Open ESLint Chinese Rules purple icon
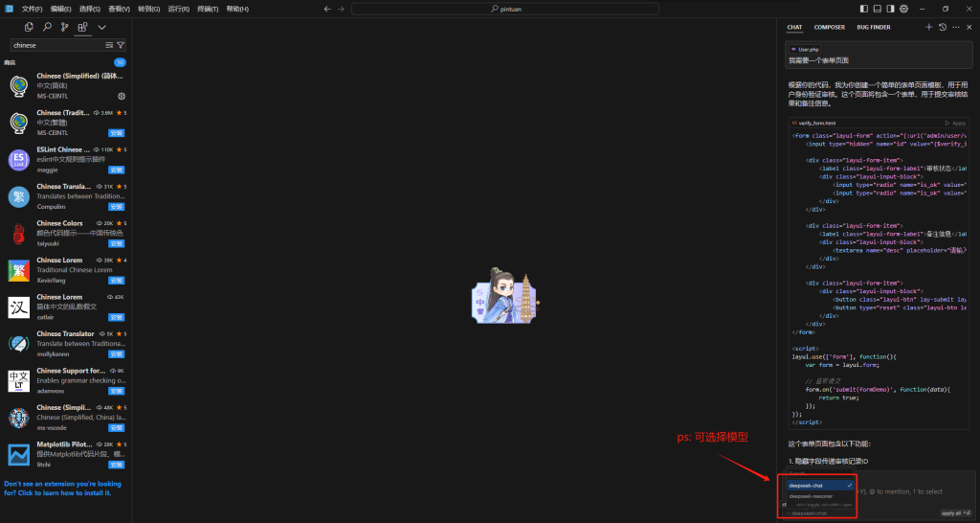Screen dimensions: 980x523 coord(19,160)
